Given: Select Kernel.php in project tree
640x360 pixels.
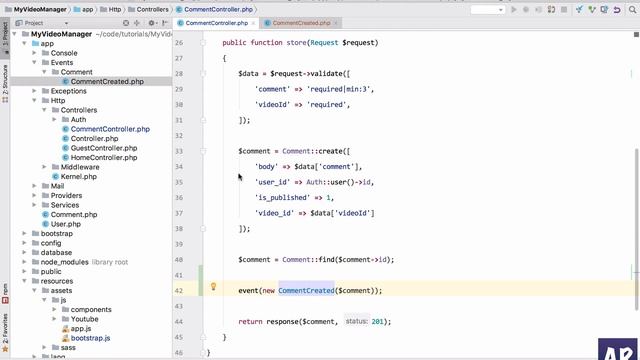Looking at the screenshot, I should pos(78,177).
